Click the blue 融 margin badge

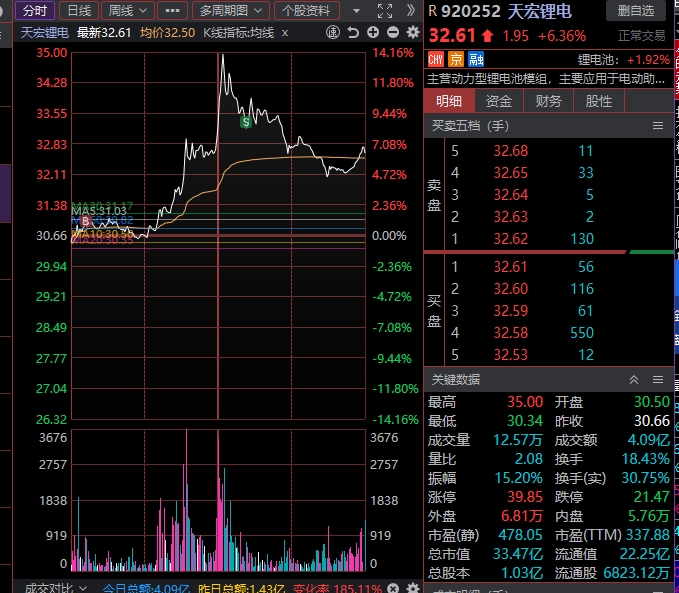coord(476,59)
